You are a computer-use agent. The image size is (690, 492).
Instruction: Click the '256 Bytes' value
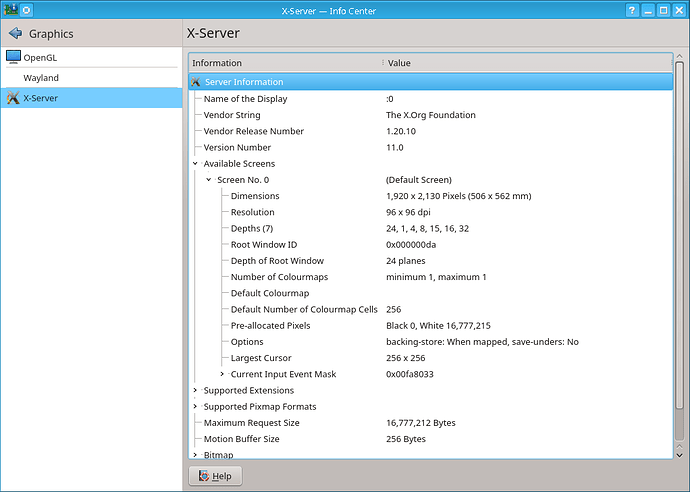coord(406,439)
